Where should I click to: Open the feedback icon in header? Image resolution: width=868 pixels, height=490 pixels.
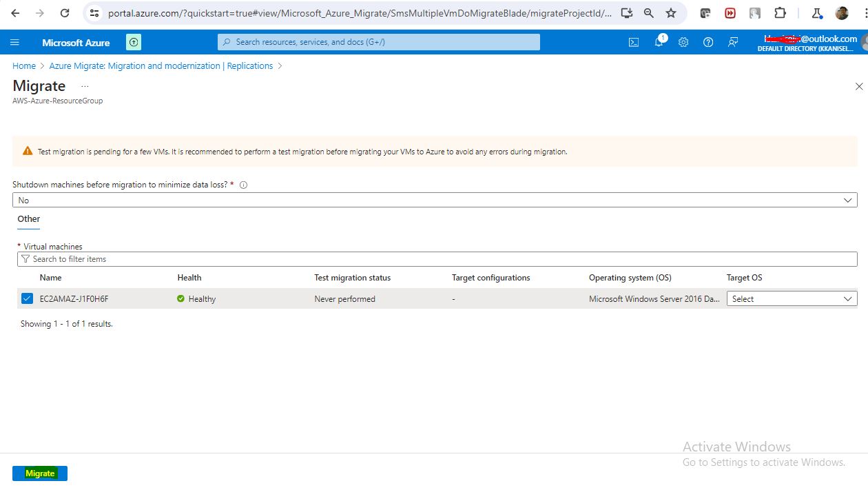pyautogui.click(x=733, y=42)
